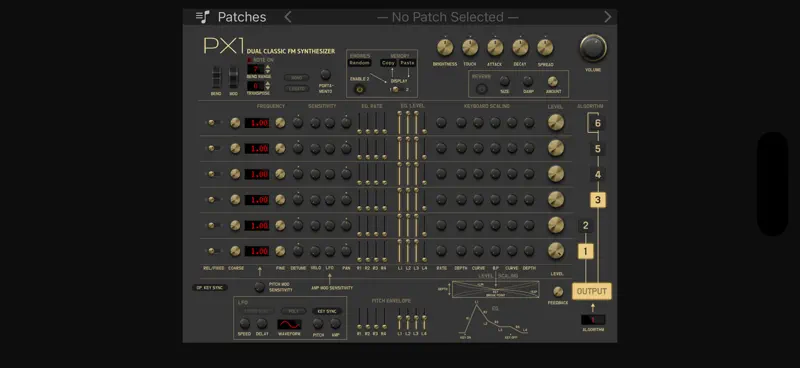The height and width of the screenshot is (368, 800).
Task: Click operator 6 Level knob
Action: [x=556, y=122]
